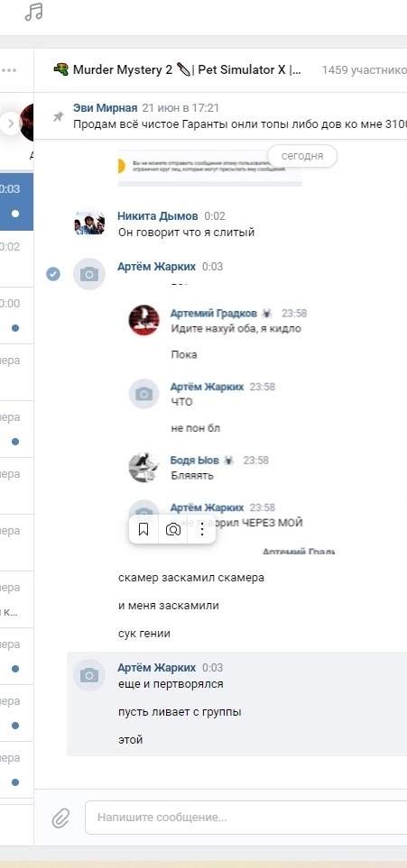Viewport: 407px width, 868px height.
Task: Open the three vertical dots message menu
Action: pos(202,530)
